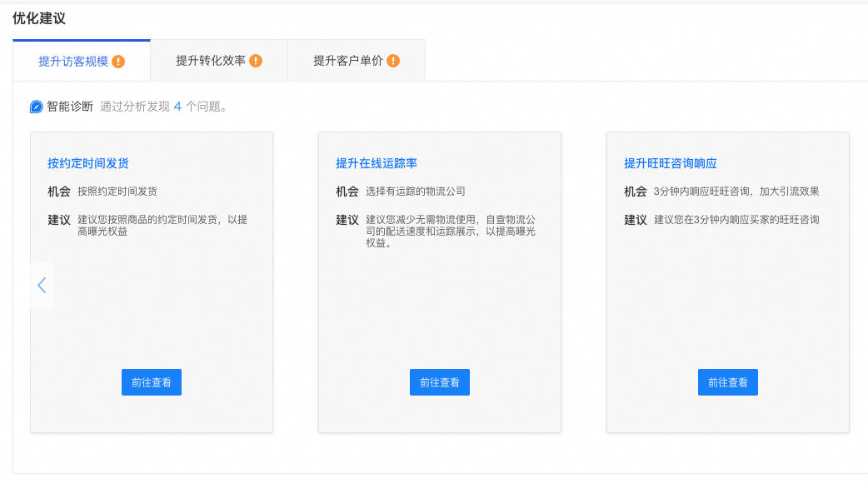Click the 优化建议 section heading

[x=39, y=17]
